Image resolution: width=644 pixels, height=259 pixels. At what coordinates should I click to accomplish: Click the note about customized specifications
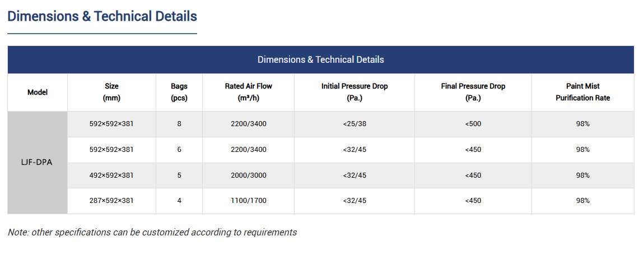[x=152, y=232]
